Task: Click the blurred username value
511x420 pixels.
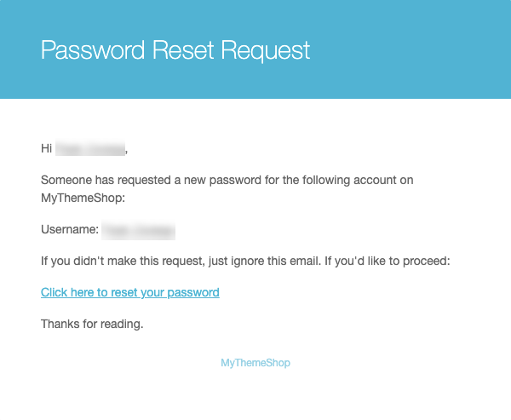Action: pos(138,230)
